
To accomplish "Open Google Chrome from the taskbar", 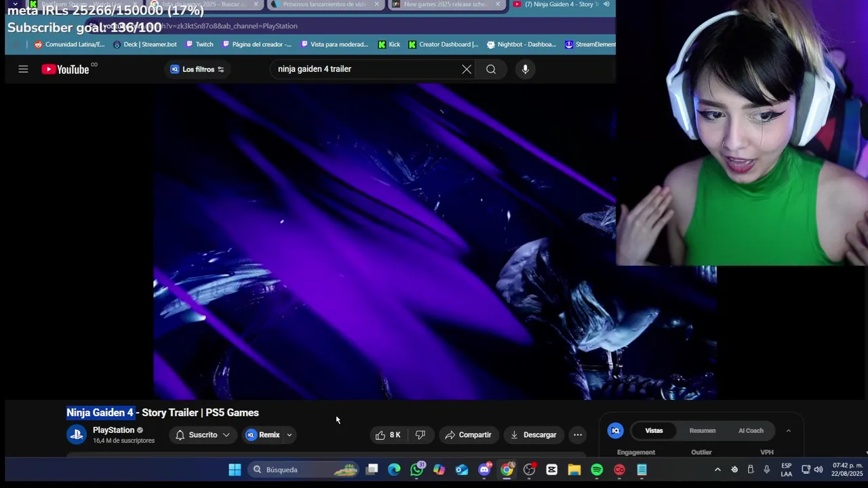I will 507,470.
